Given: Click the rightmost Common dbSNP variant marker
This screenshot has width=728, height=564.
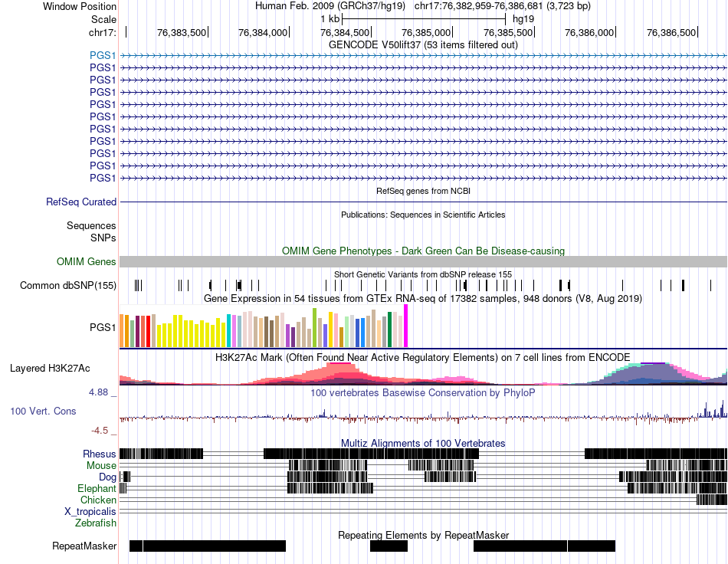Looking at the screenshot, I should click(x=710, y=286).
